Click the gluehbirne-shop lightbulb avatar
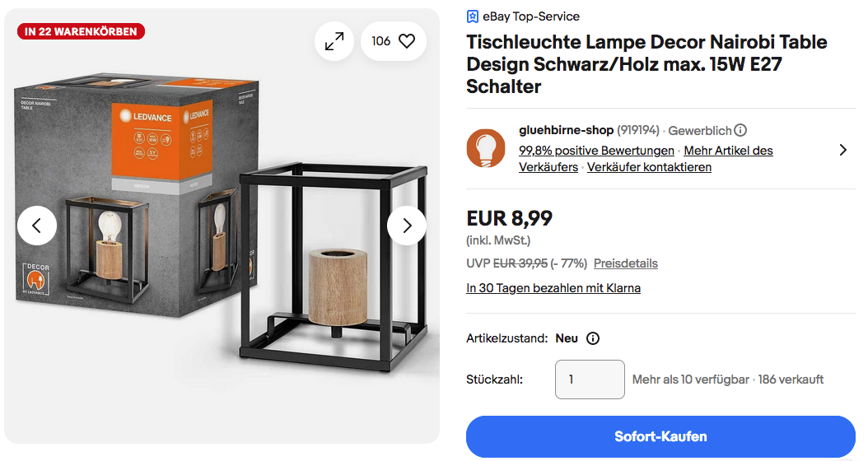Image resolution: width=868 pixels, height=461 pixels. coord(486,148)
